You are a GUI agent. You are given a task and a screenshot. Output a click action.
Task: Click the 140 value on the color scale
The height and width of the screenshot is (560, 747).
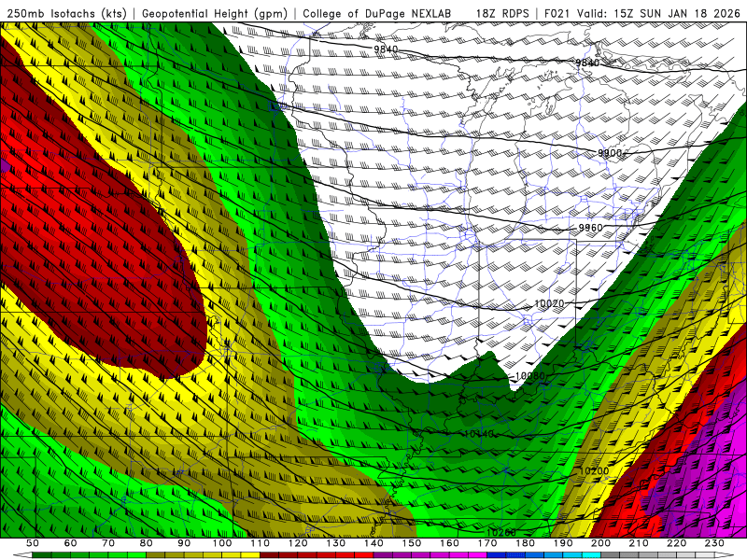373,543
